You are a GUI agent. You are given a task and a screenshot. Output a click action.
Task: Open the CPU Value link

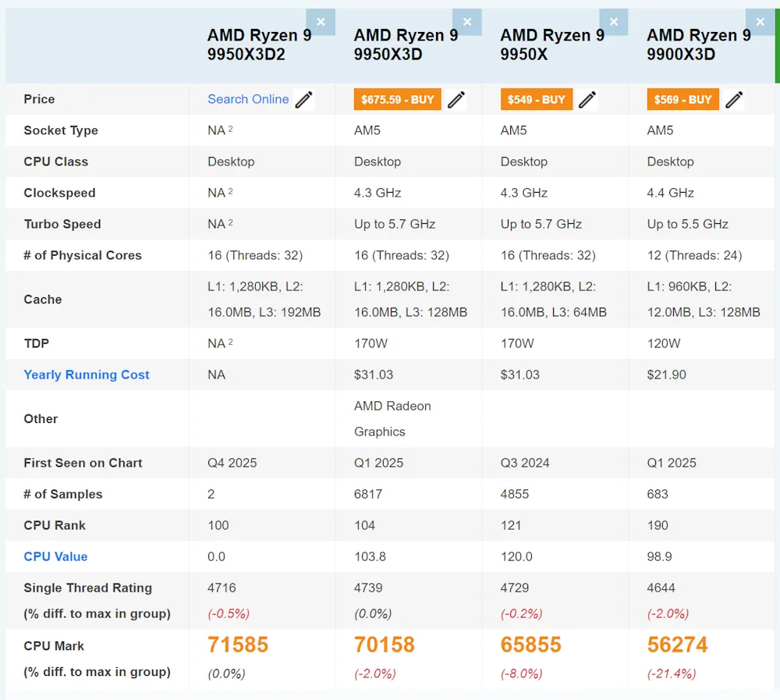55,556
